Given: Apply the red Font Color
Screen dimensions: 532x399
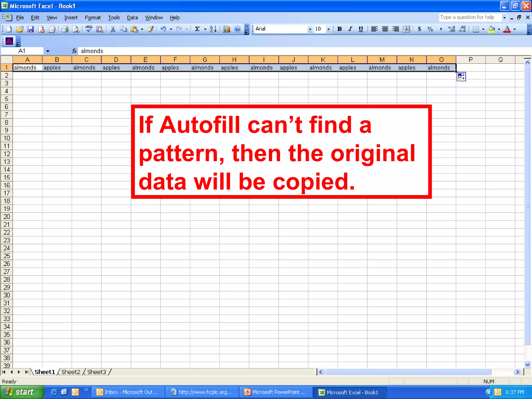Looking at the screenshot, I should click(507, 29).
